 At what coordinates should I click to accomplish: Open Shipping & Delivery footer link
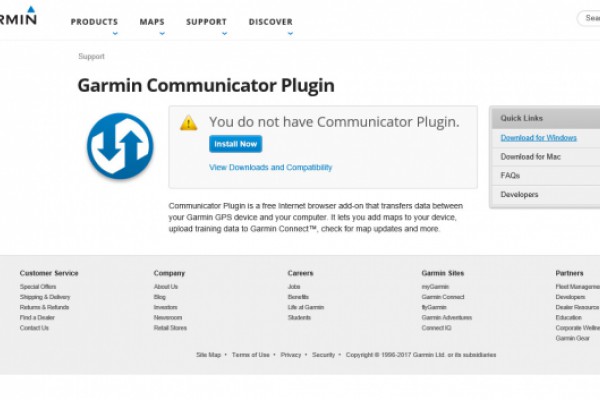[x=45, y=297]
